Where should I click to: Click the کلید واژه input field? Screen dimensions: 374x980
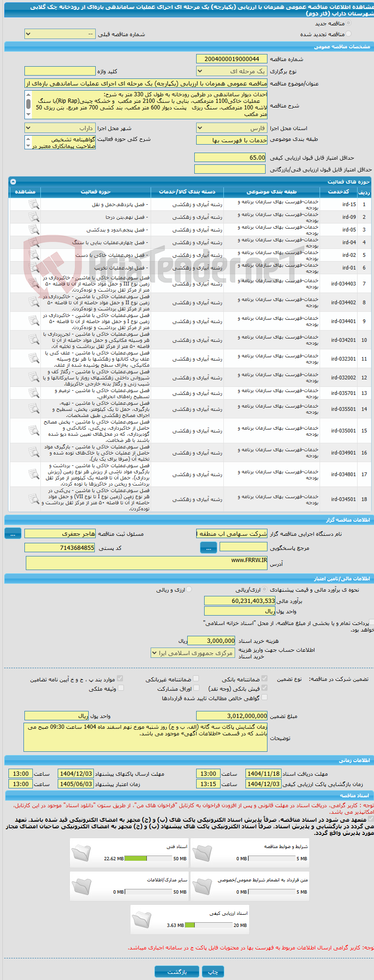tap(60, 71)
